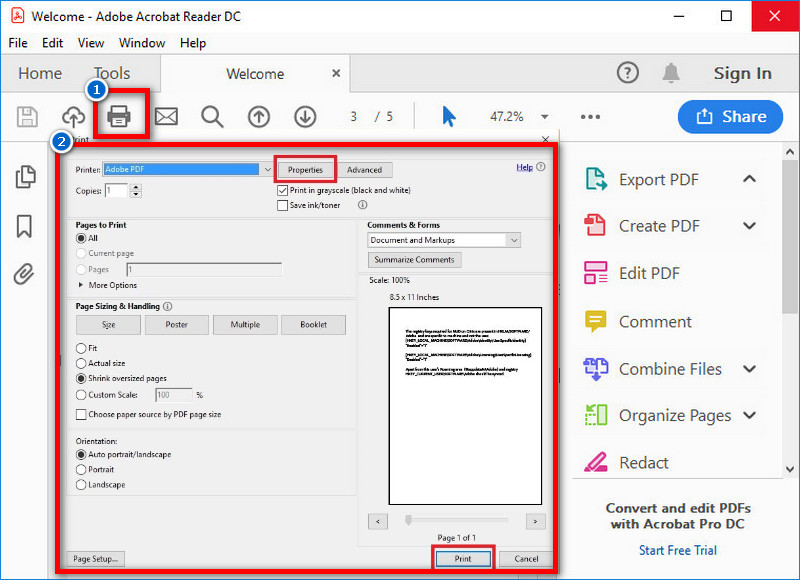Click the Edit PDF tool icon
800x580 pixels.
pos(595,272)
